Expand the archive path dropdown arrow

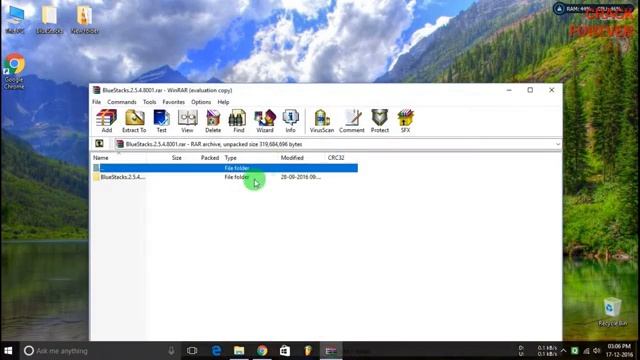point(558,144)
